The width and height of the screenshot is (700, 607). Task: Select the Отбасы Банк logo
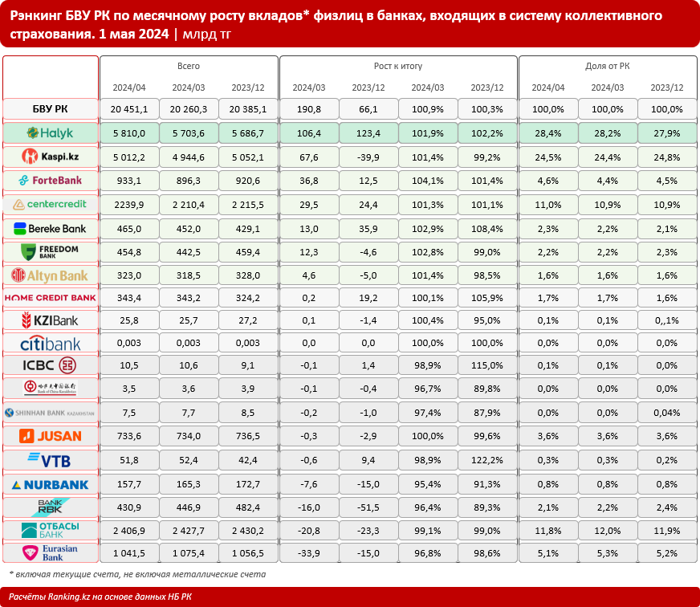point(50,530)
